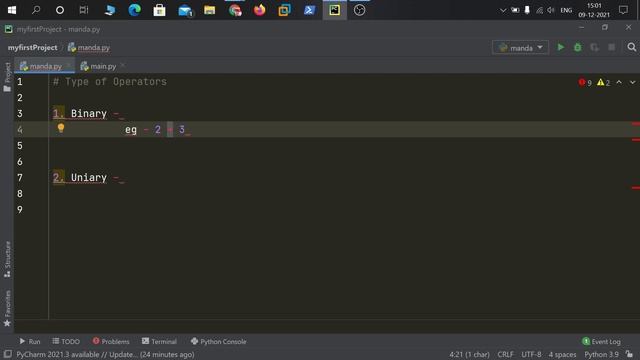Open Firefox from the taskbar

coord(260,10)
